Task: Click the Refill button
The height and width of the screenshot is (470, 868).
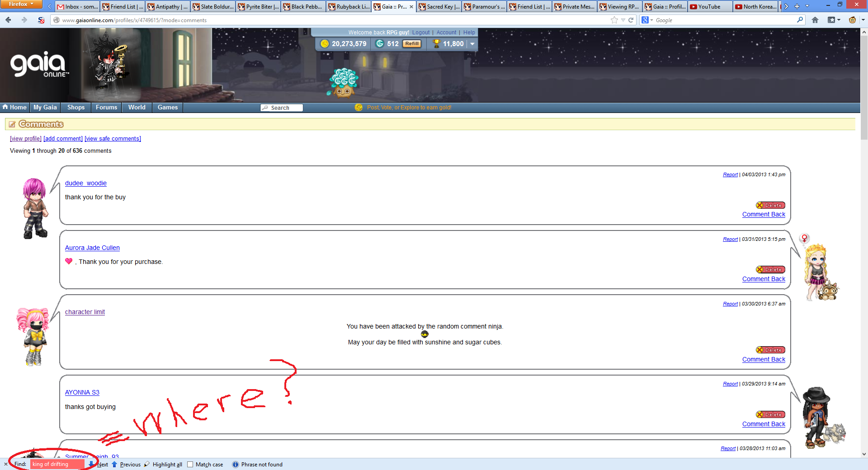Action: click(412, 44)
